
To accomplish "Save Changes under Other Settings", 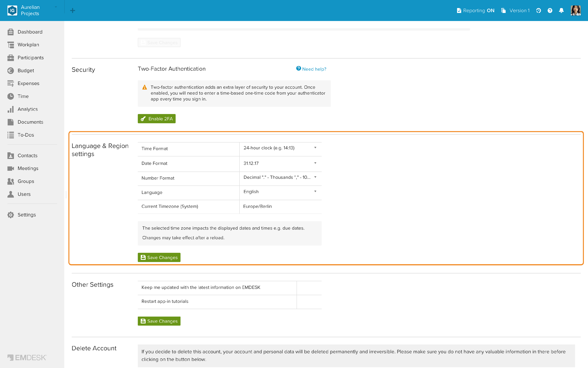I will click(x=159, y=321).
